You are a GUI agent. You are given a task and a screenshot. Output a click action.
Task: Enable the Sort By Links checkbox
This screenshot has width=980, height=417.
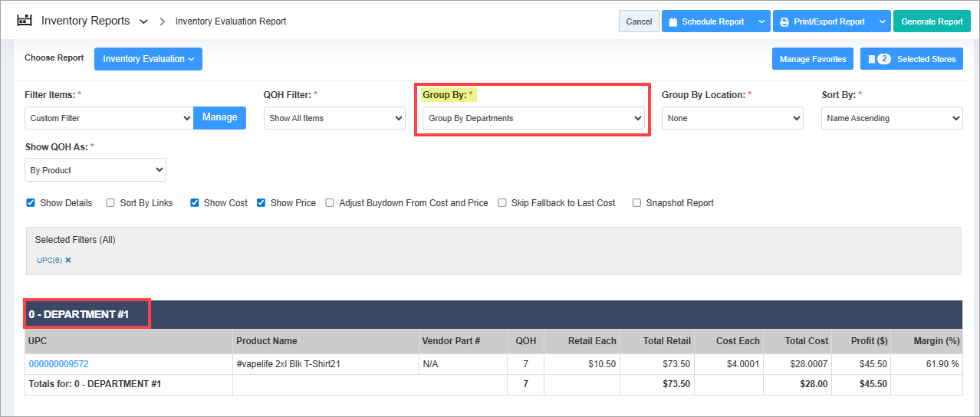111,203
